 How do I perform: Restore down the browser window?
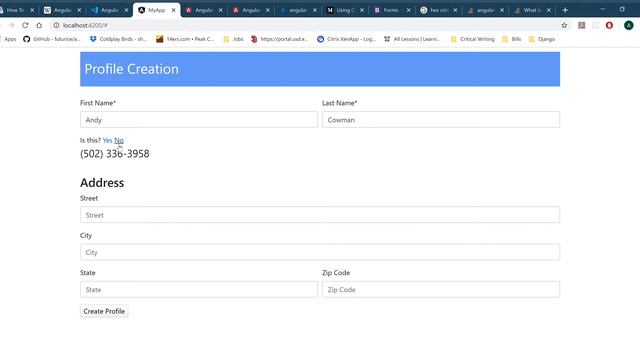coord(622,9)
